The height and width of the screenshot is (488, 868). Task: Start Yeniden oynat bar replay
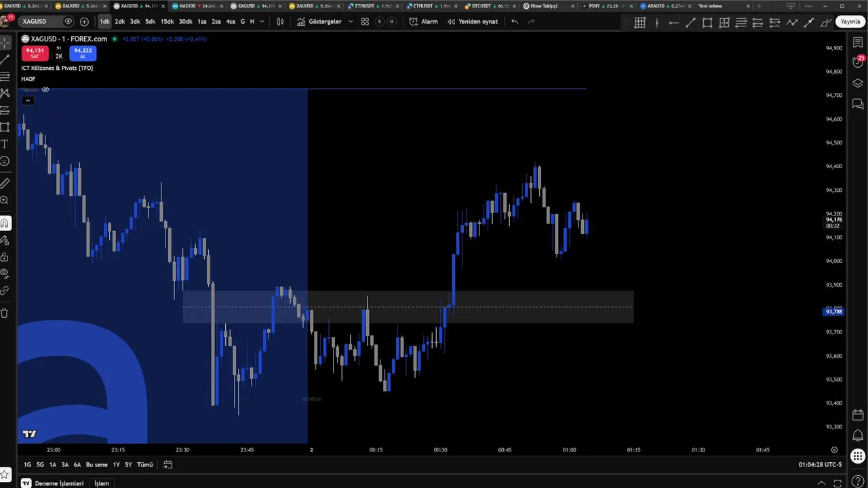[x=473, y=22]
